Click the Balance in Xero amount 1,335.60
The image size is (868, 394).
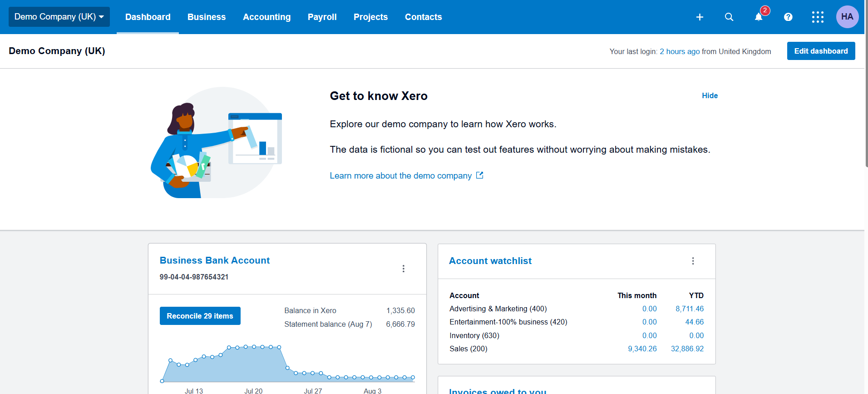pos(400,310)
